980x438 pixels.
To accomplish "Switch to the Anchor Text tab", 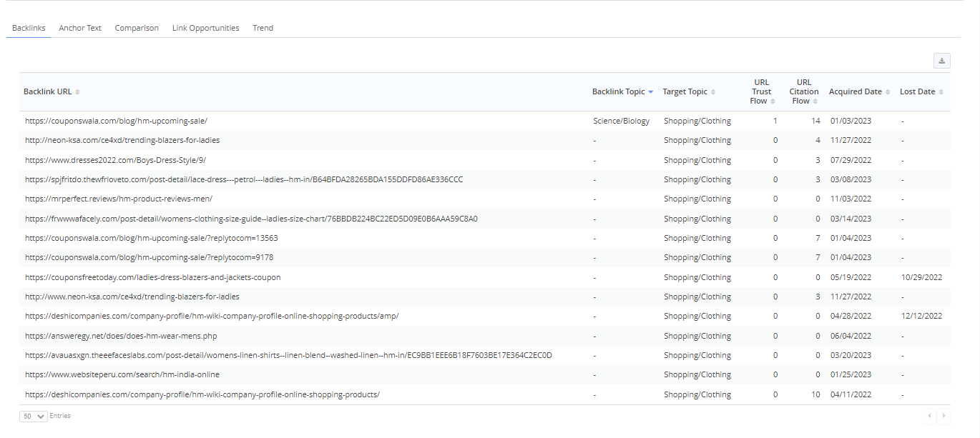I will tap(80, 28).
